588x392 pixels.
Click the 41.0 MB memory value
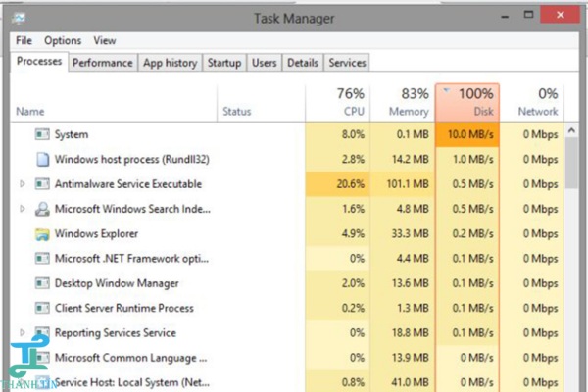coord(411,382)
